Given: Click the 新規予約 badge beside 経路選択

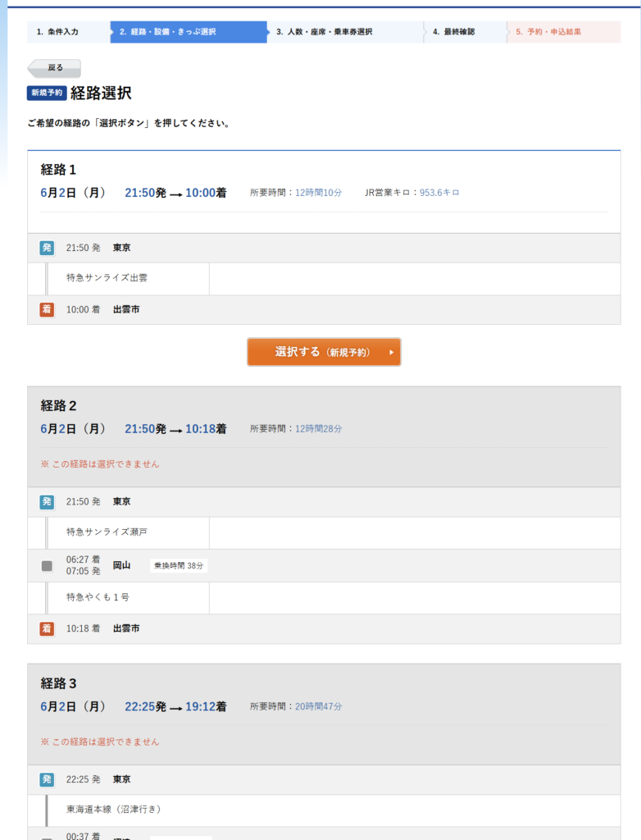Looking at the screenshot, I should (47, 93).
